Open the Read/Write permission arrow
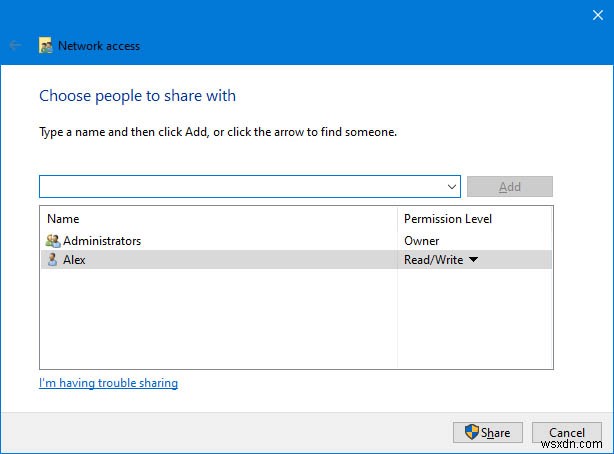The image size is (614, 454). point(474,260)
